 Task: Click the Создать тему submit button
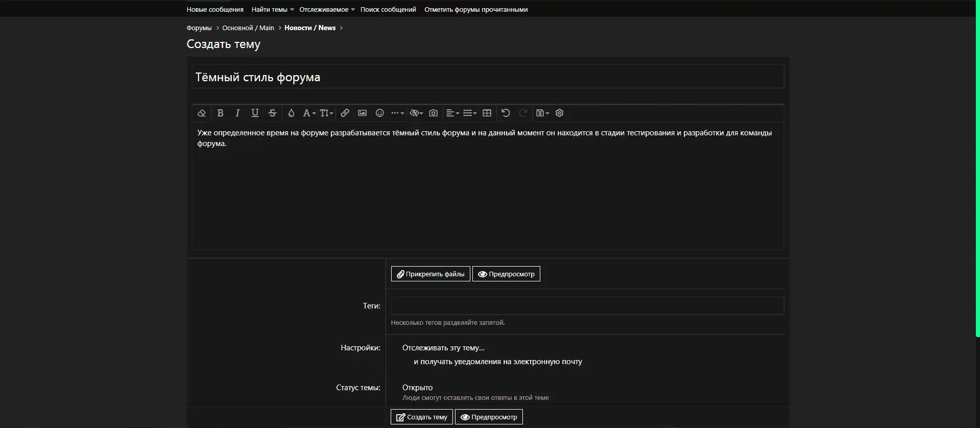422,417
